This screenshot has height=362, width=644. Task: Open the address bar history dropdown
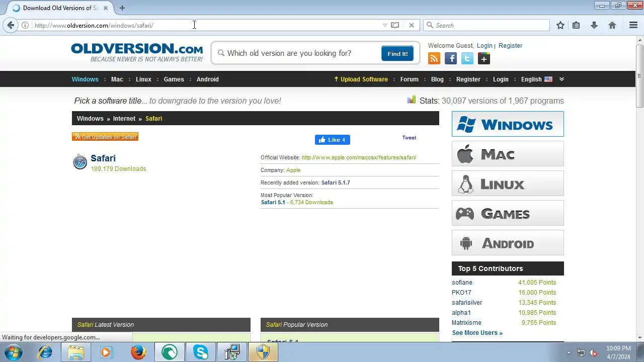point(385,25)
